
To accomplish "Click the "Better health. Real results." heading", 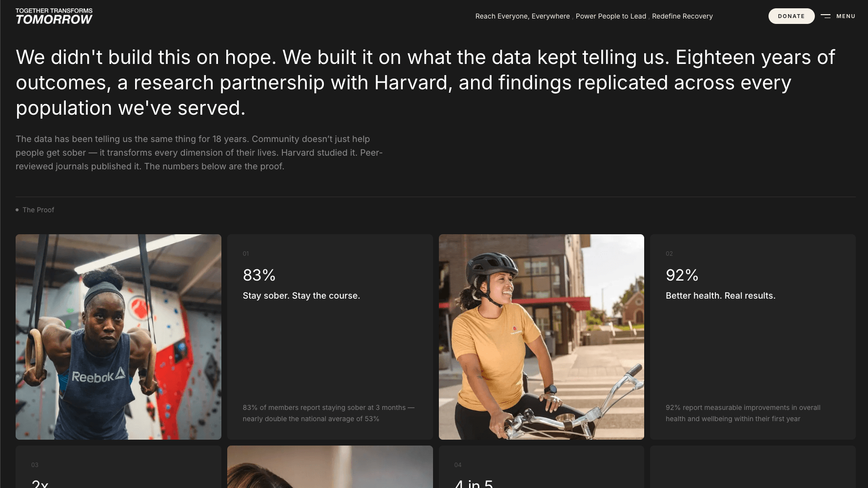I will coord(720,296).
